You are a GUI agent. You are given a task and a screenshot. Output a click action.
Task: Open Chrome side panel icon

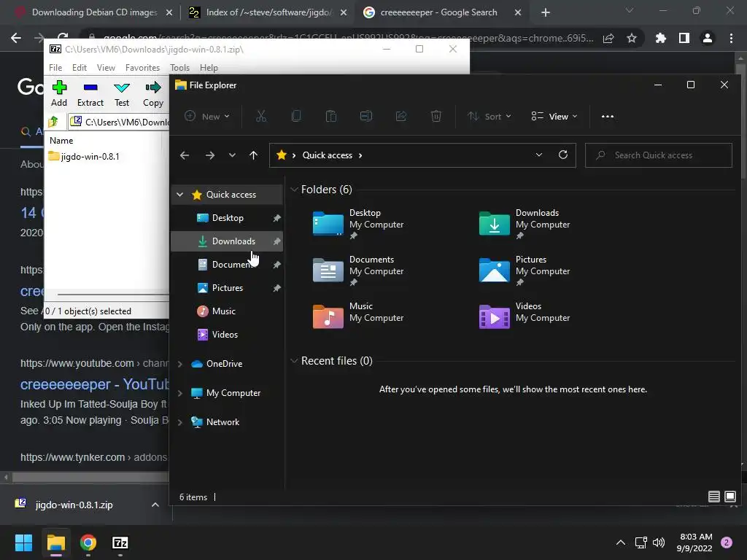684,38
